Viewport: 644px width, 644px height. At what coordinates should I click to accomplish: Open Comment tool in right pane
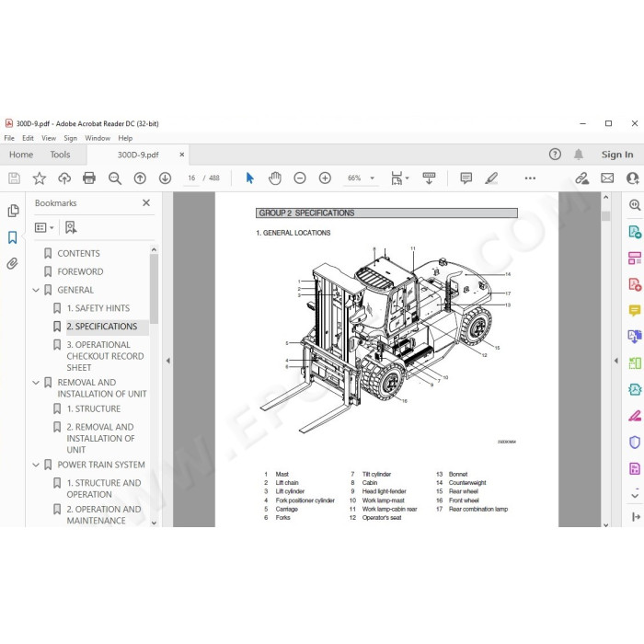tap(635, 310)
